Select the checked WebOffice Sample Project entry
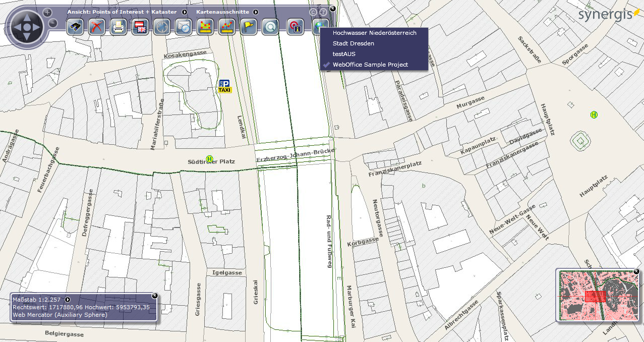 [370, 65]
